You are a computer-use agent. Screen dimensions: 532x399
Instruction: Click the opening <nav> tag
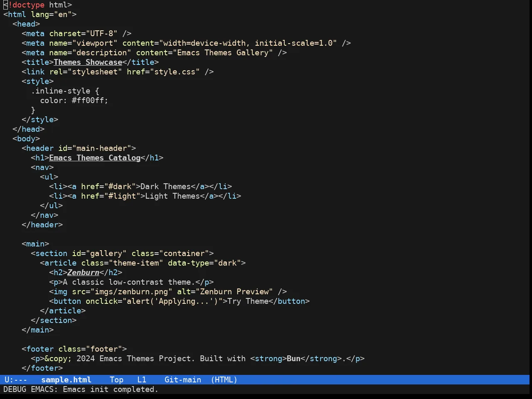(42, 167)
